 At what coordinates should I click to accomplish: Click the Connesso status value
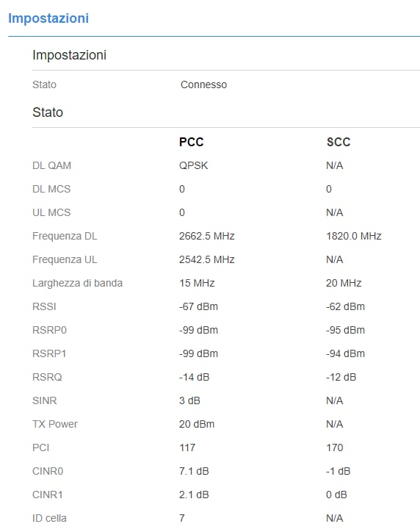coord(203,85)
